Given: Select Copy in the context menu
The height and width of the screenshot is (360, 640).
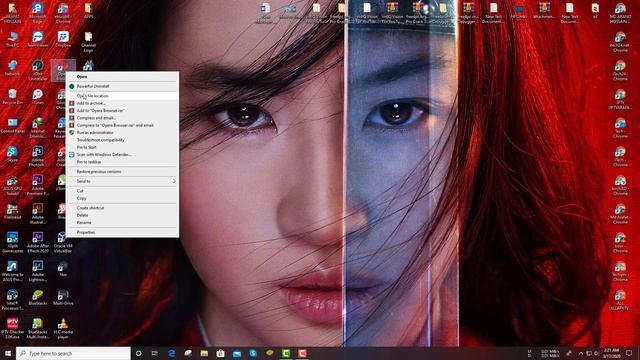Looking at the screenshot, I should tap(122, 198).
